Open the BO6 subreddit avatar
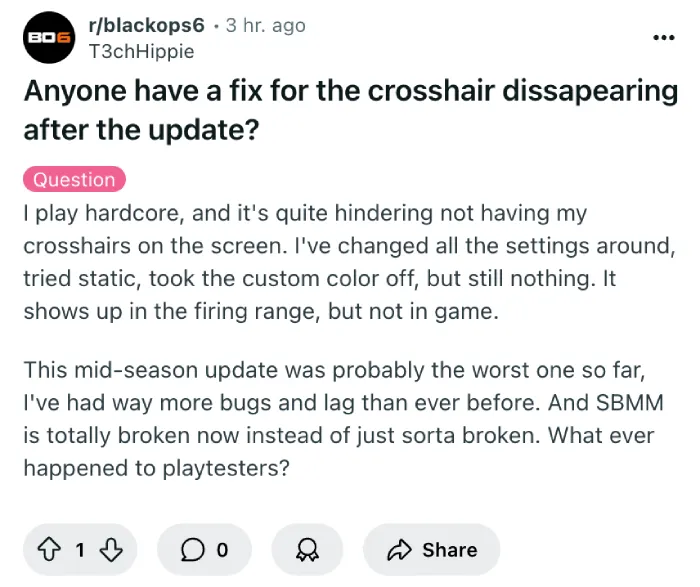 [49, 37]
